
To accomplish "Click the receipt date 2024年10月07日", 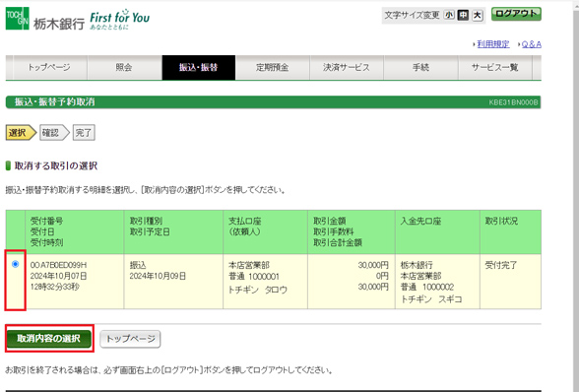I will tap(58, 276).
